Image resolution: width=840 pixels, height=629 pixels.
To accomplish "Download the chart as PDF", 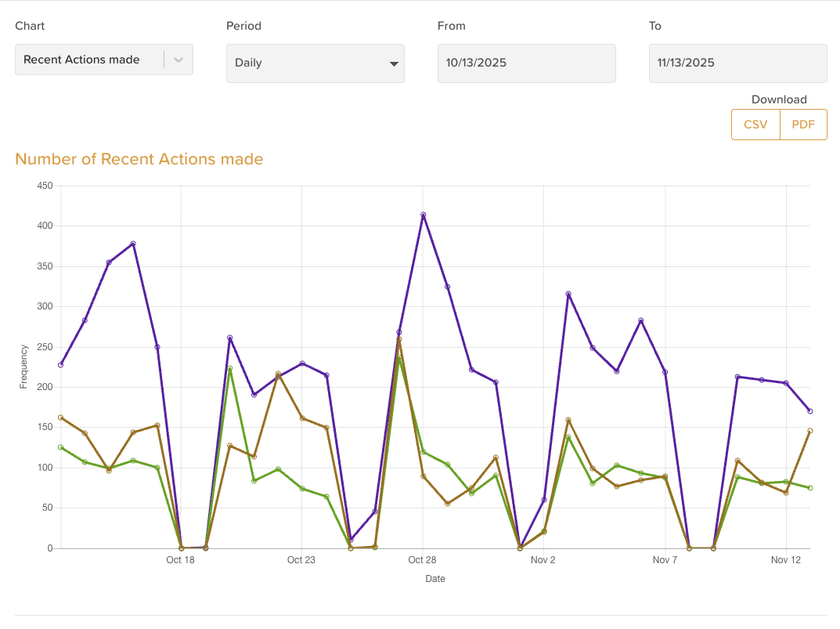I will (x=803, y=125).
